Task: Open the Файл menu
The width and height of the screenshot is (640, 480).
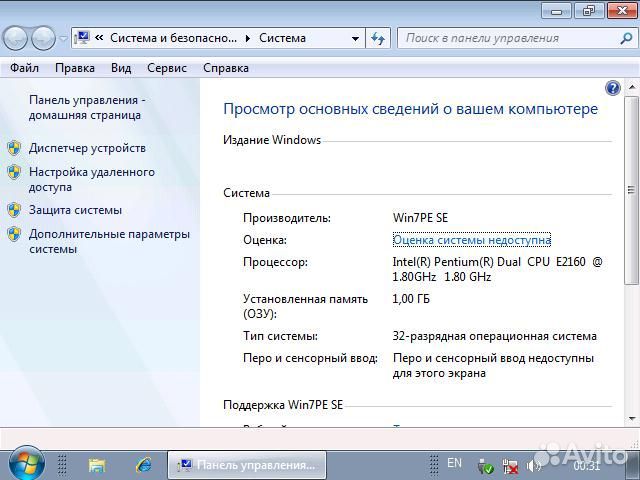Action: (24, 68)
